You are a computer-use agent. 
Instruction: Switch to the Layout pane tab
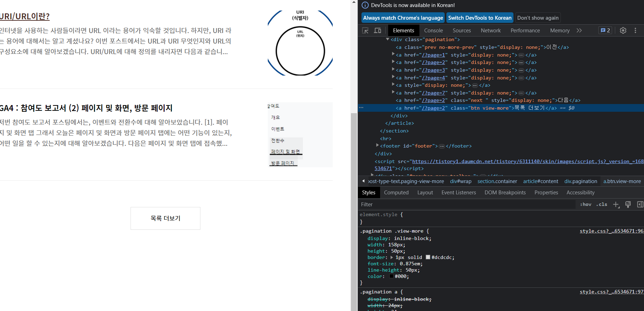click(425, 193)
